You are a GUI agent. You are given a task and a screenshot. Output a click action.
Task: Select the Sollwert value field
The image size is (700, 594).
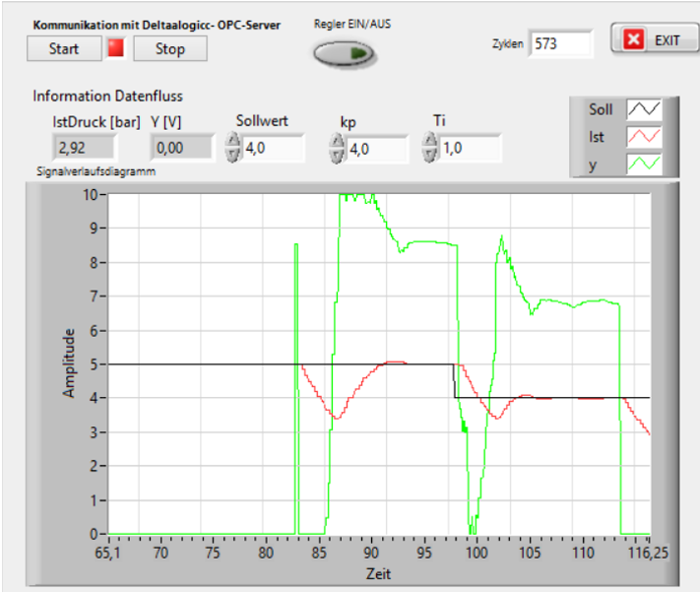click(x=272, y=149)
